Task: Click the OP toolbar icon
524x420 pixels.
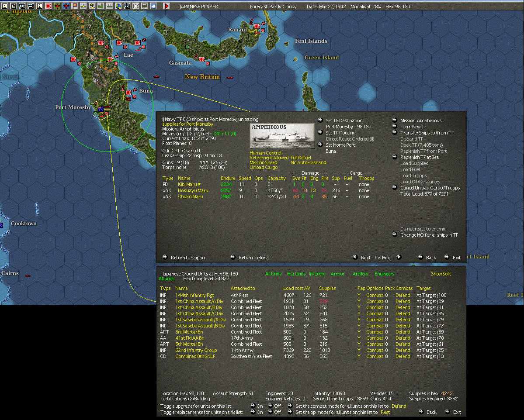Action: 135,6
